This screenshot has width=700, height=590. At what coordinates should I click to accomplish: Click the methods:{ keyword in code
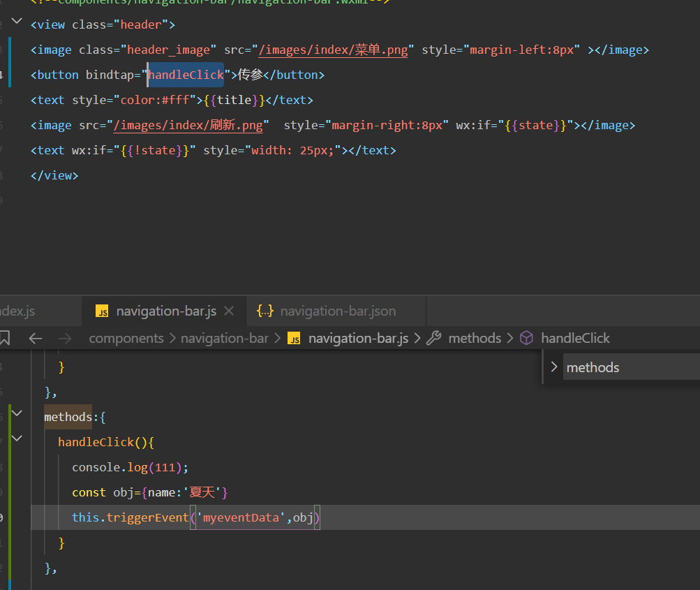pyautogui.click(x=75, y=417)
